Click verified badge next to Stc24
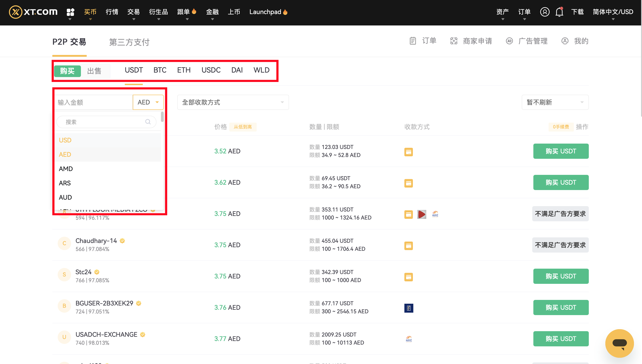The width and height of the screenshot is (642, 364). pos(97,272)
